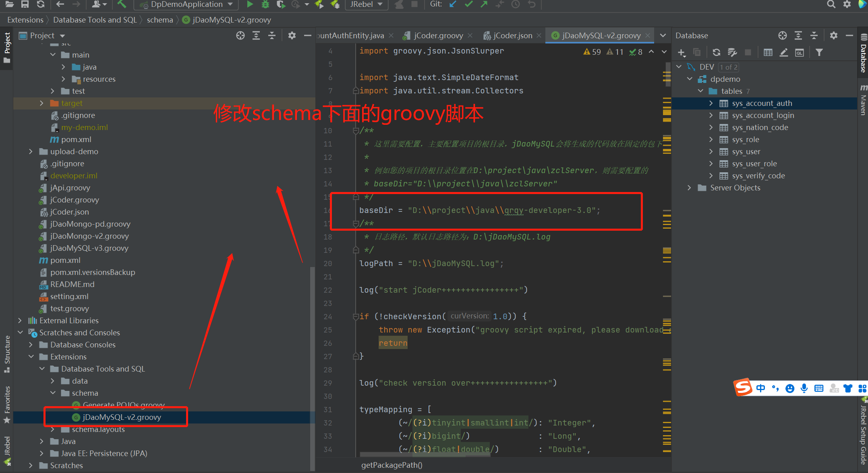Click the 1 of 2 schemas label
868x473 pixels.
click(728, 67)
